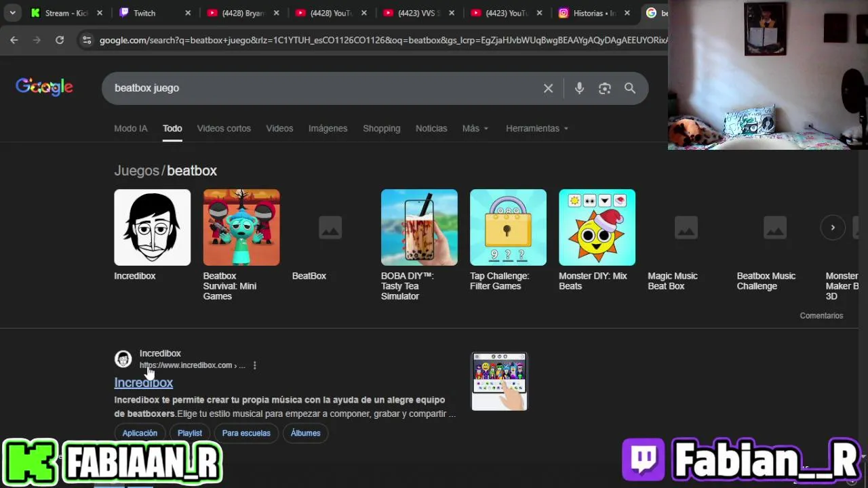Open the Incredibox result preview image
This screenshot has width=868, height=488.
(x=499, y=381)
